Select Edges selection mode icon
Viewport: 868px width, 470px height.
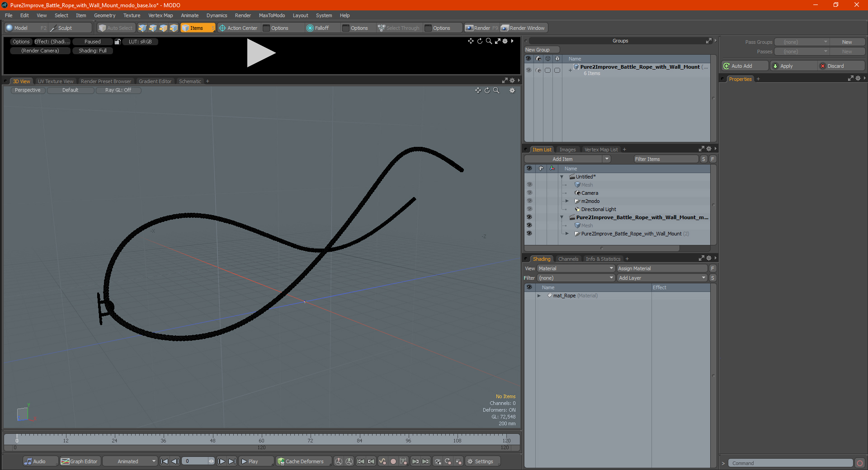153,28
